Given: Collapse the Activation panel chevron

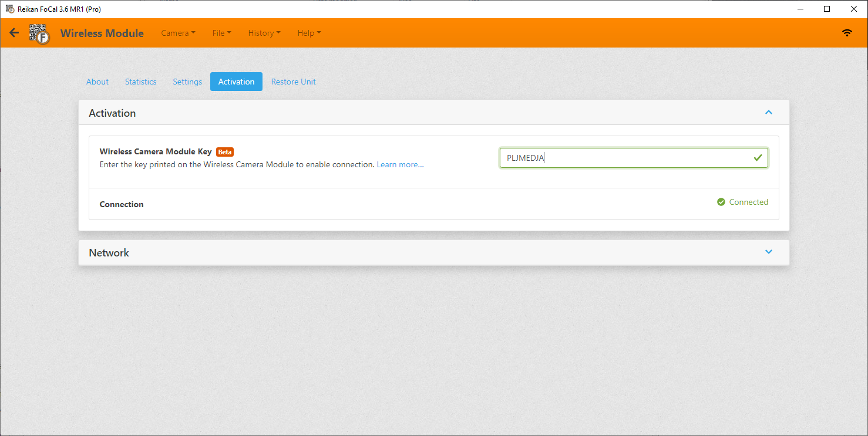Looking at the screenshot, I should pyautogui.click(x=769, y=112).
